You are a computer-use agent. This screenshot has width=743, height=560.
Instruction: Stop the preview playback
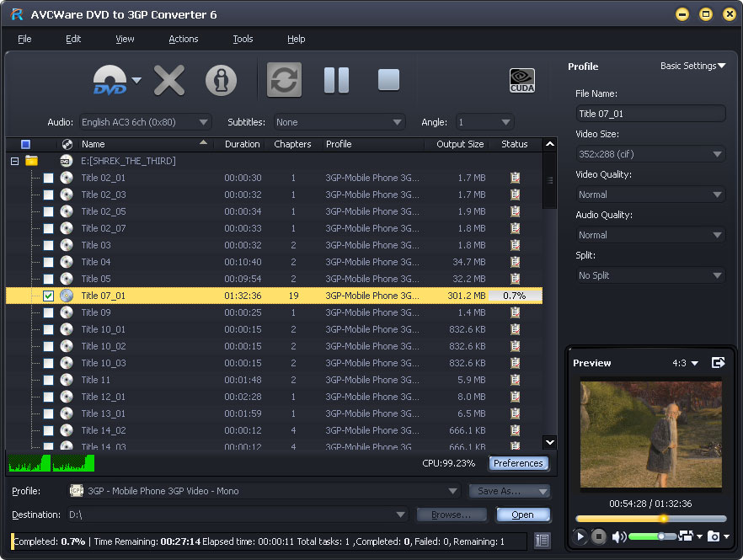(598, 536)
